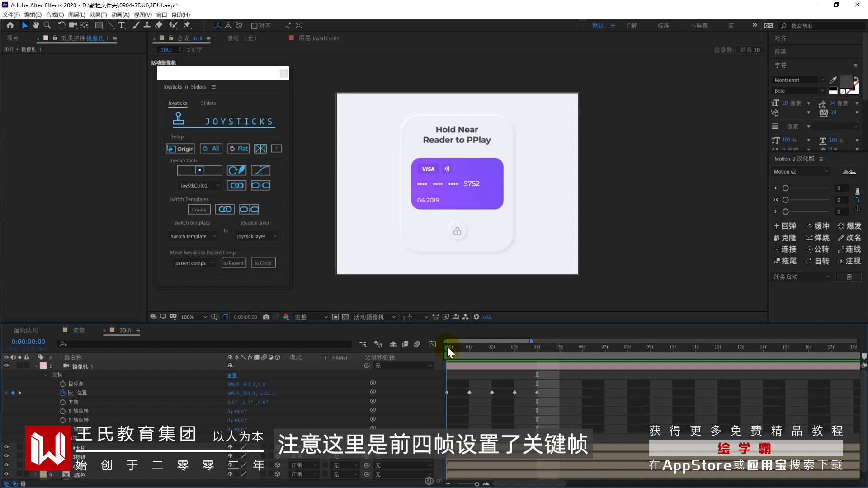Select the Zoom magnifier tool

pyautogui.click(x=47, y=25)
